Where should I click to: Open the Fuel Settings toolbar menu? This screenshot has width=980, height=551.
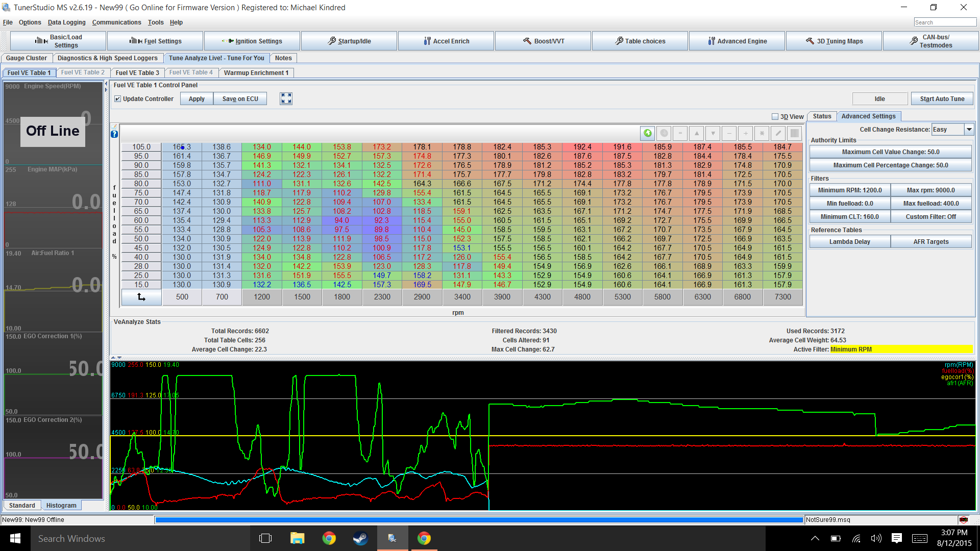[156, 41]
